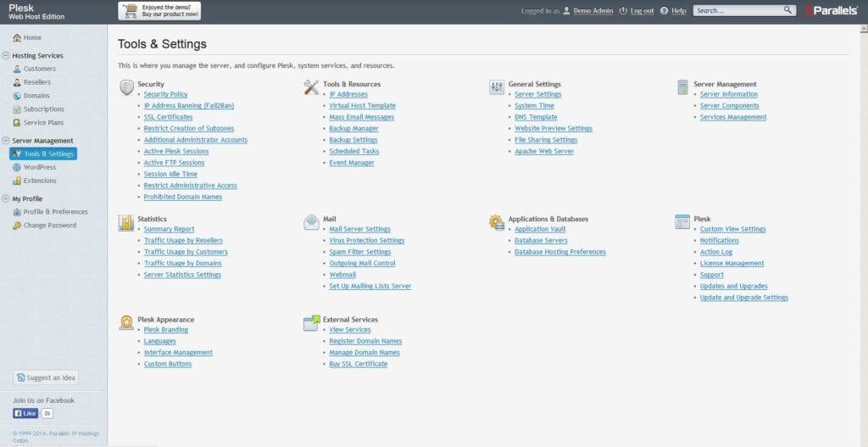
Task: Open Customers in the sidebar
Action: pos(39,69)
